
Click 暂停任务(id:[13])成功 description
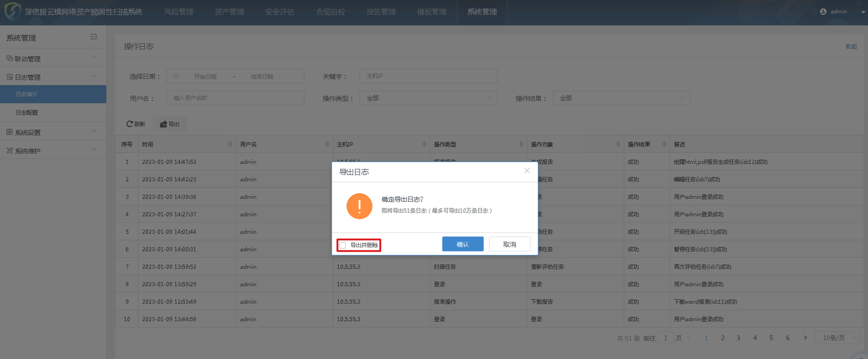coord(700,249)
